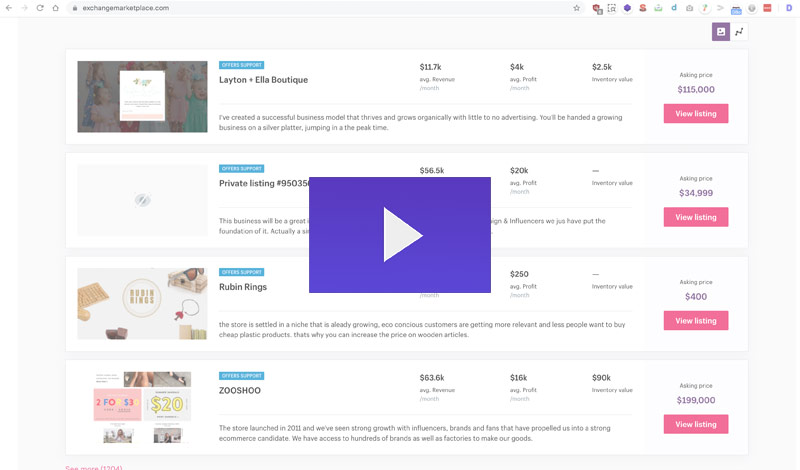This screenshot has height=470, width=800.
Task: Click the $20k avg. profit value
Action: [519, 170]
